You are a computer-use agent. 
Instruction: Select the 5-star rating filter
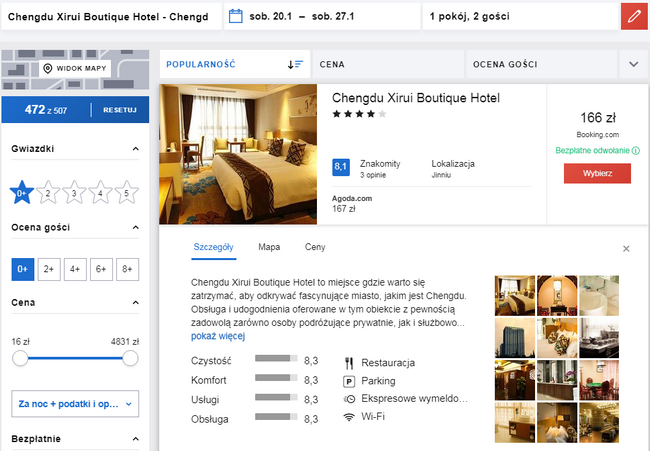point(127,193)
